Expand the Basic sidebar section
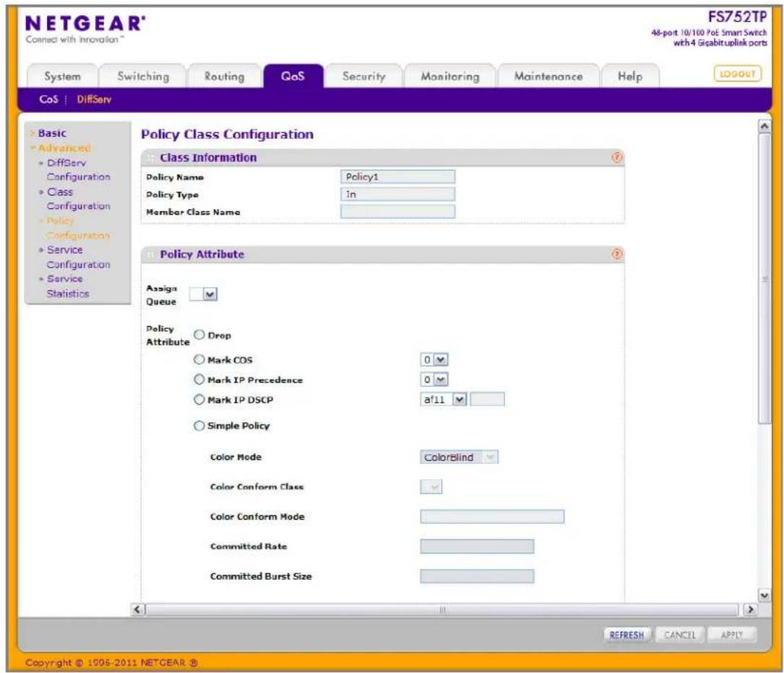Image resolution: width=784 pixels, height=673 pixels. [52, 133]
